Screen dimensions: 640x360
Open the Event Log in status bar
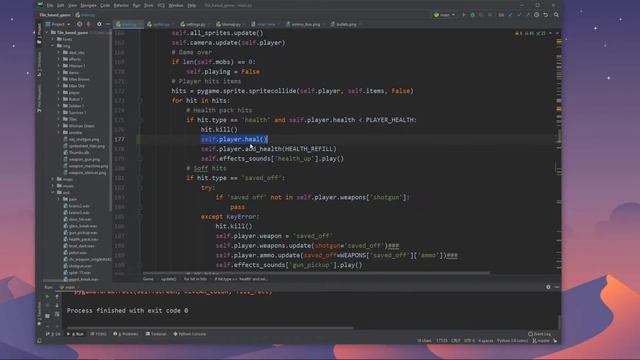(x=540, y=334)
